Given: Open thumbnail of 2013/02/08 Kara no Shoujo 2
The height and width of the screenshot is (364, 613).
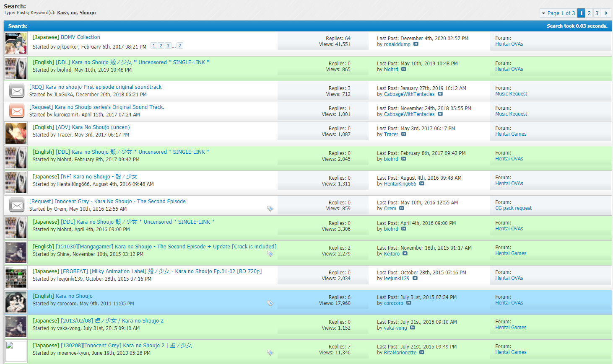Looking at the screenshot, I should tap(16, 327).
